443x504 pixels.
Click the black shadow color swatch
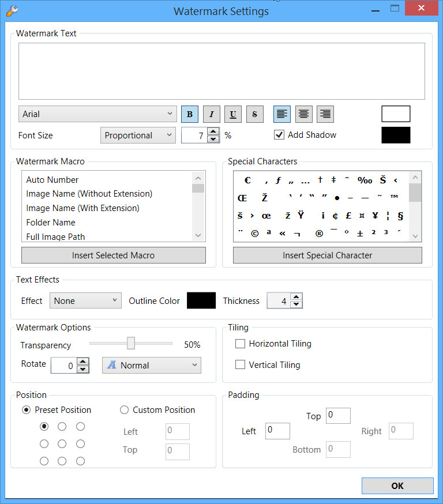pyautogui.click(x=396, y=135)
